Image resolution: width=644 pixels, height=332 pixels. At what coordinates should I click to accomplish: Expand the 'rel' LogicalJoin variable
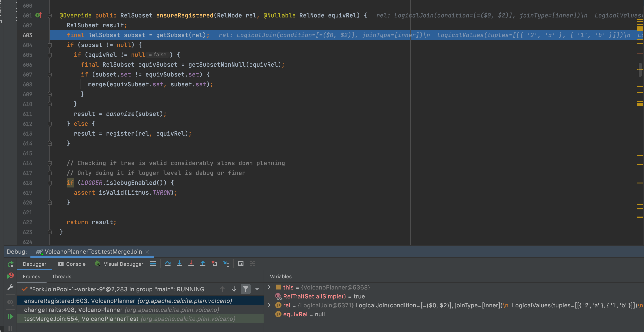pos(269,305)
